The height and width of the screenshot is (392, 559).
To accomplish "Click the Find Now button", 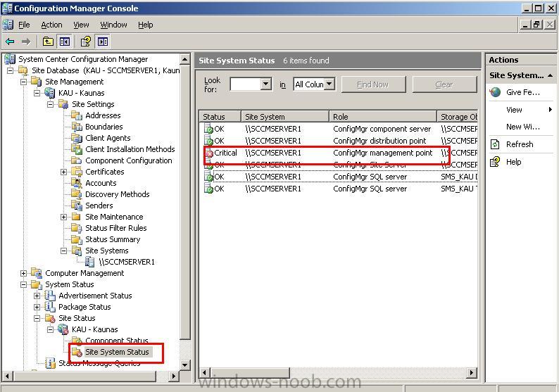I will [x=373, y=84].
